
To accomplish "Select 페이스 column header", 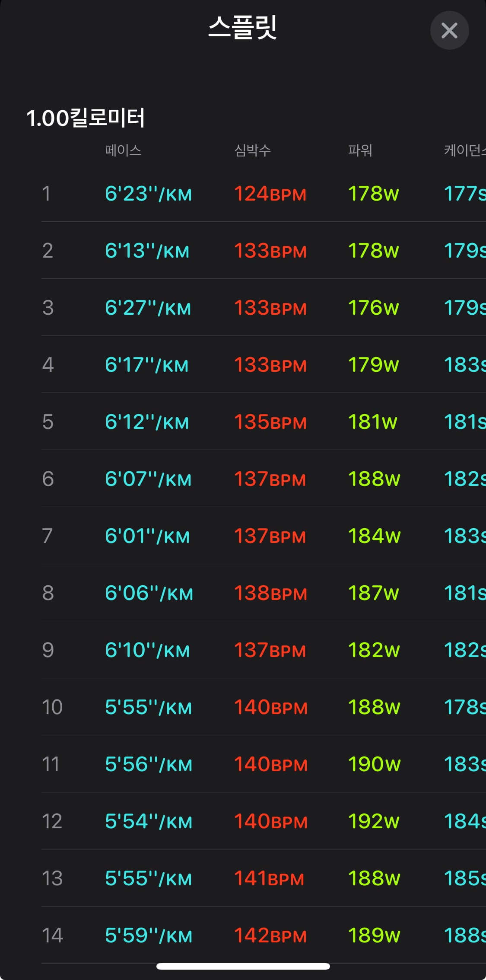I will (x=124, y=150).
